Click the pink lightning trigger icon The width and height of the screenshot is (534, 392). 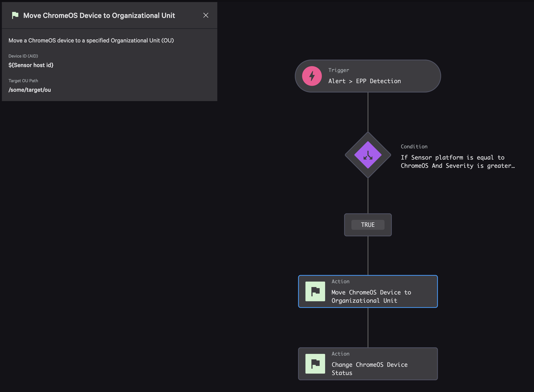[312, 76]
